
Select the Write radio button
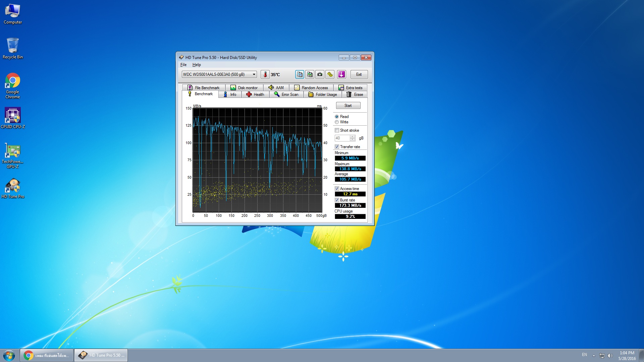337,122
